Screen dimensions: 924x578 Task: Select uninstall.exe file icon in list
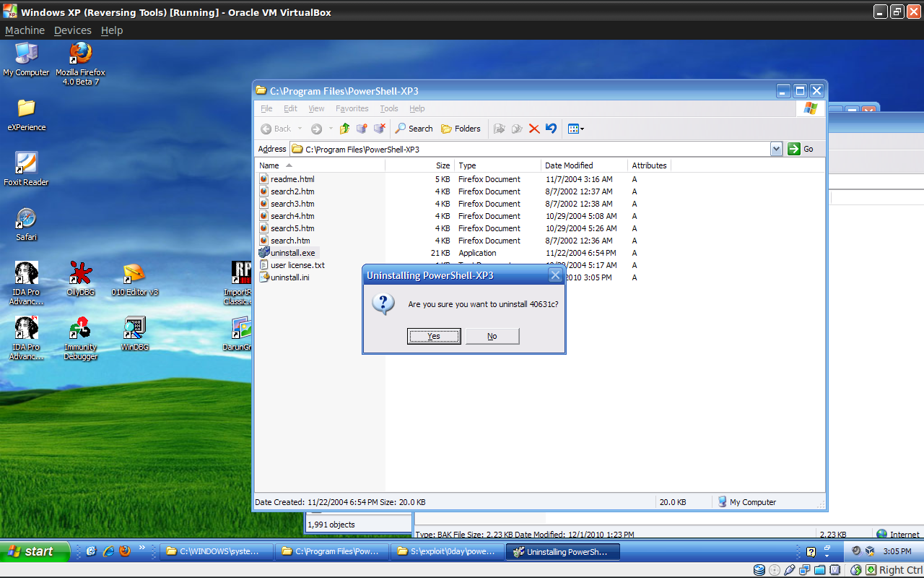(264, 253)
